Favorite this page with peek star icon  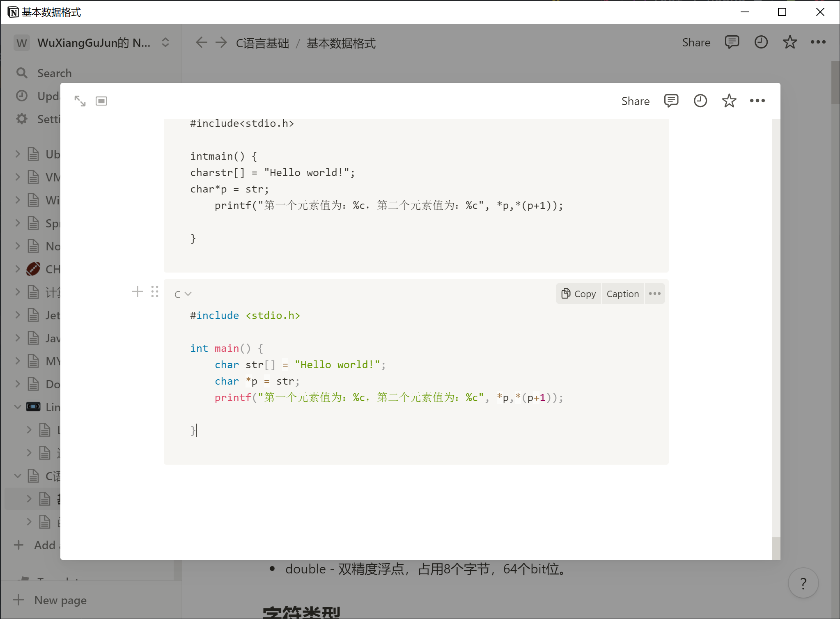pos(729,101)
